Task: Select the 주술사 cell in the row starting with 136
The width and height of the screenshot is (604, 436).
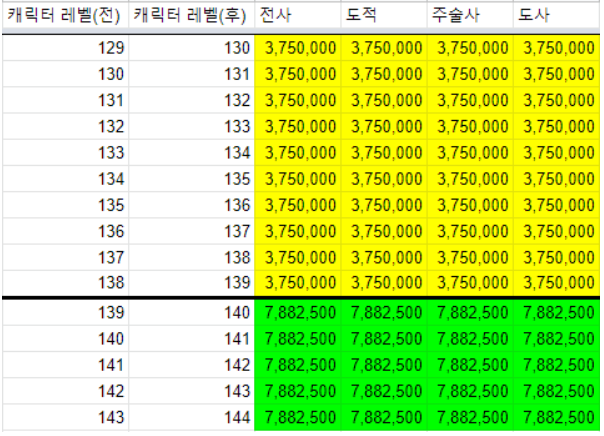Action: (x=470, y=231)
